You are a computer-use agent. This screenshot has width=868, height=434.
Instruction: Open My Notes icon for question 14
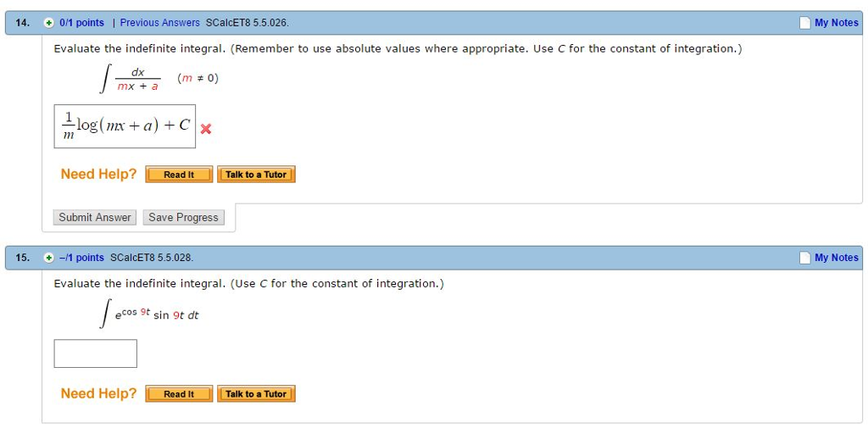pyautogui.click(x=805, y=23)
